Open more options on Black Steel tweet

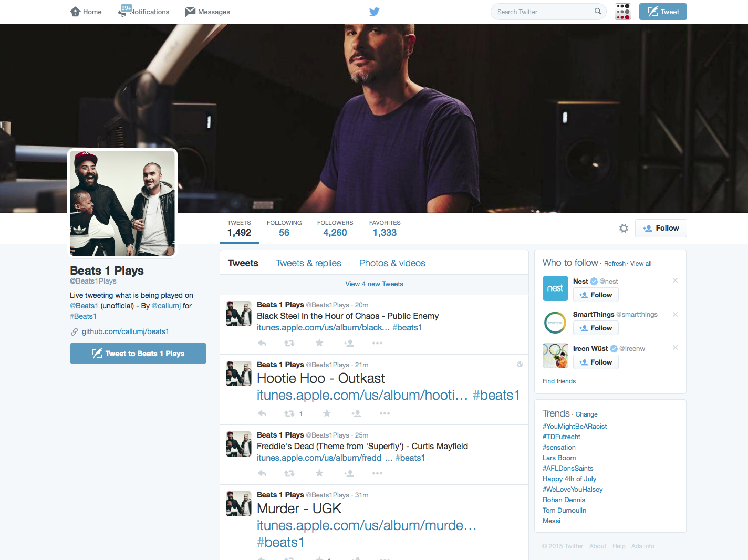pos(377,343)
